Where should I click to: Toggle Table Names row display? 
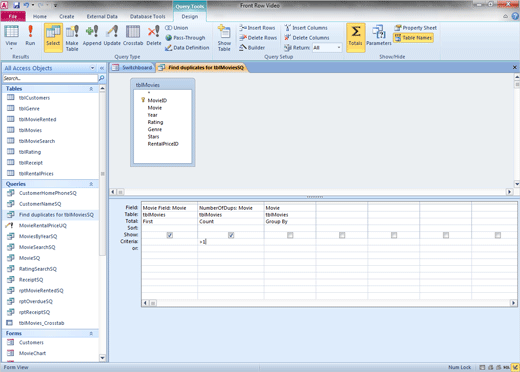click(413, 38)
